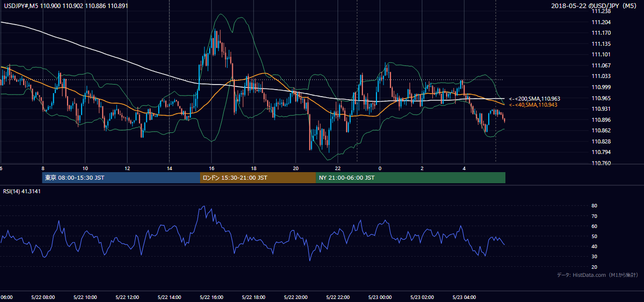This screenshot has width=644, height=302.
Task: Click the RSI 70 level label
Action: pyautogui.click(x=594, y=216)
